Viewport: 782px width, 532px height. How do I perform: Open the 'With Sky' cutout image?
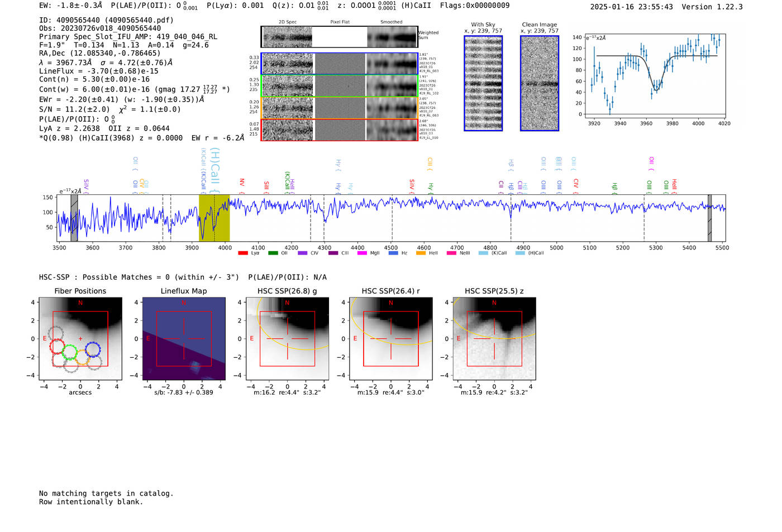(483, 83)
